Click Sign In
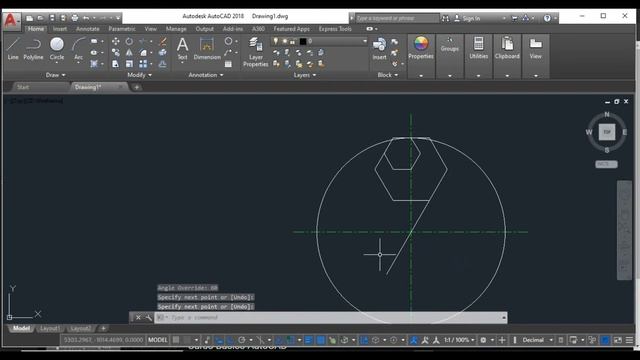640x360 pixels. pos(467,18)
